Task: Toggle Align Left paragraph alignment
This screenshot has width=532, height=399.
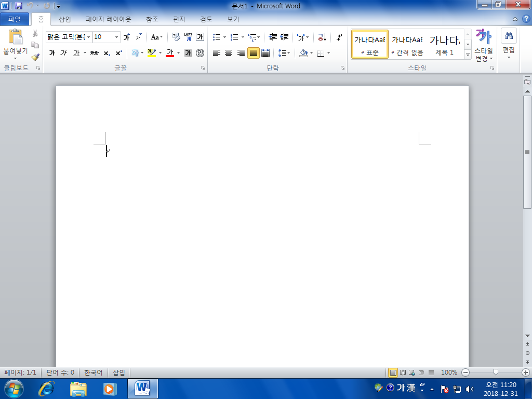Action: pyautogui.click(x=217, y=53)
